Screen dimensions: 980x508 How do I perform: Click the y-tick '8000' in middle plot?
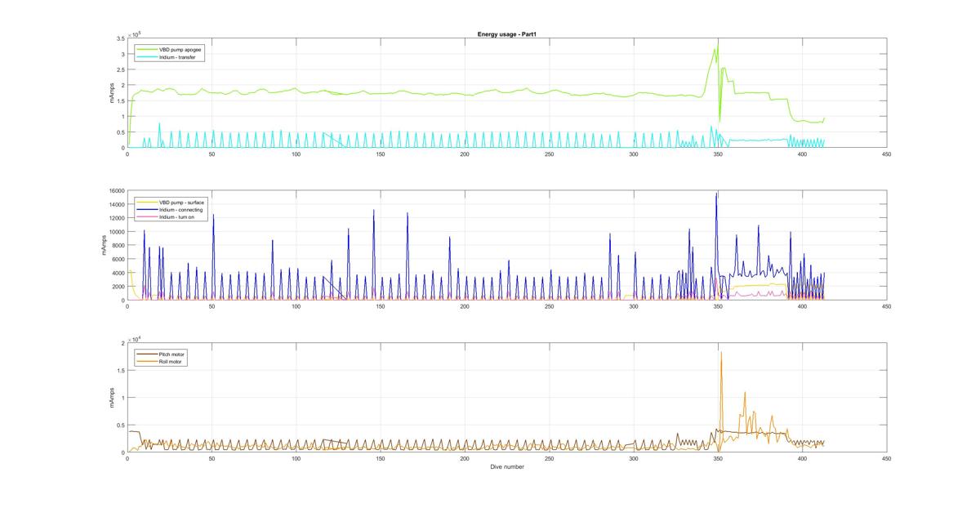coord(118,246)
